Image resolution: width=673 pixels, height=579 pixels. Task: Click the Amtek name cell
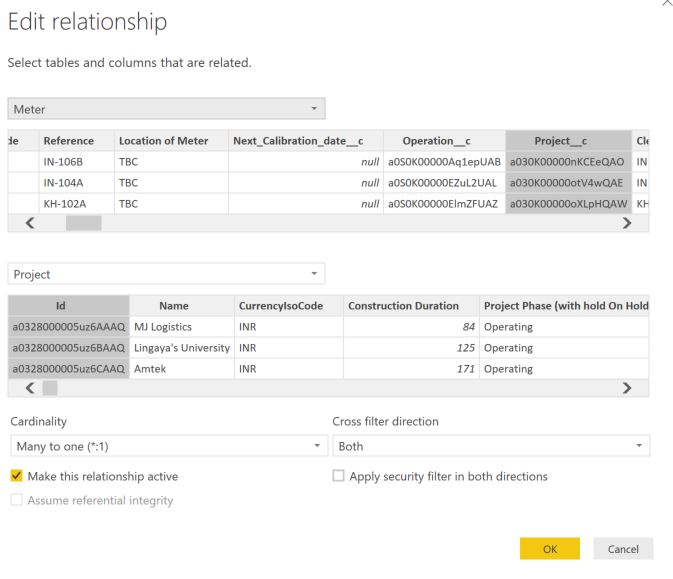pyautogui.click(x=182, y=369)
